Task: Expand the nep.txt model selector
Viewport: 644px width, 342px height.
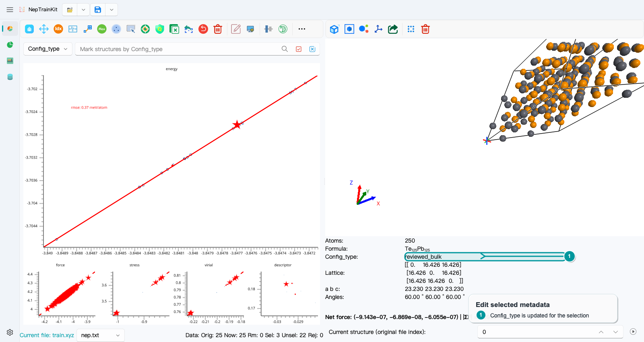Action: [100, 335]
